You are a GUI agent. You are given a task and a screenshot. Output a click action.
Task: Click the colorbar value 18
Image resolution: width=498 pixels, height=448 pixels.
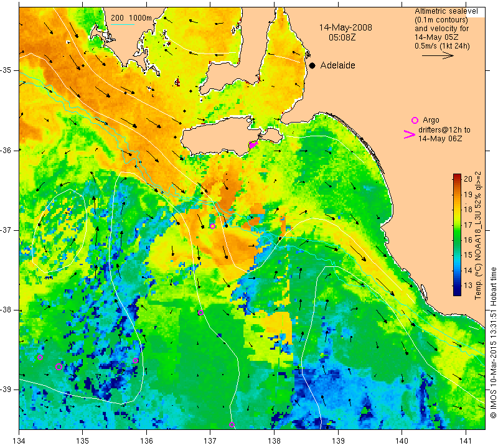pyautogui.click(x=468, y=209)
